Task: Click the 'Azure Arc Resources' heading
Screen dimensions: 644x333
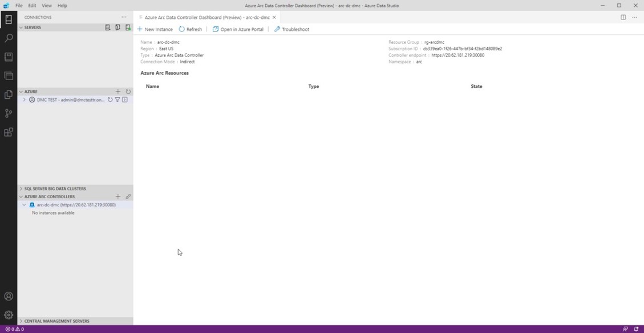Action: click(x=164, y=73)
